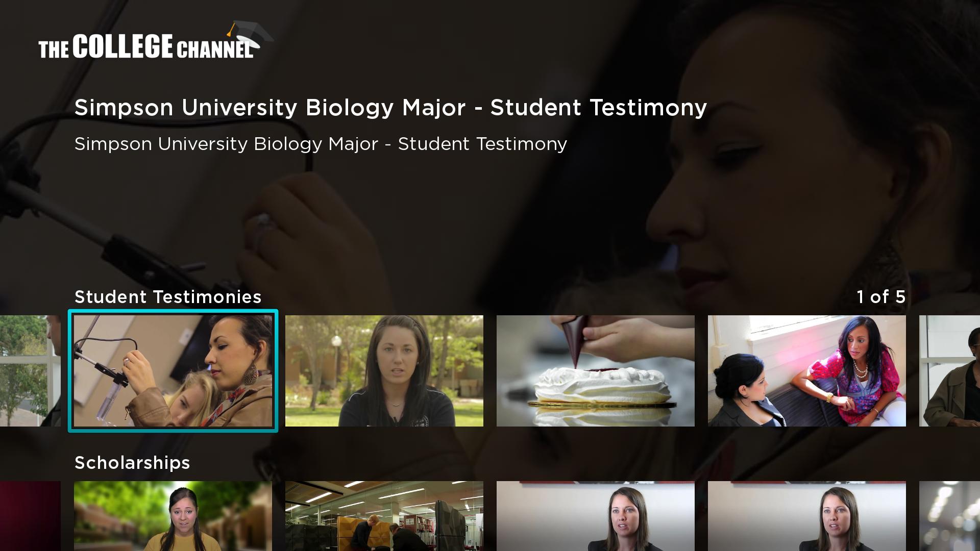The image size is (980, 551).
Task: Select the dark red partial Scholarships thumbnail
Action: (x=30, y=516)
